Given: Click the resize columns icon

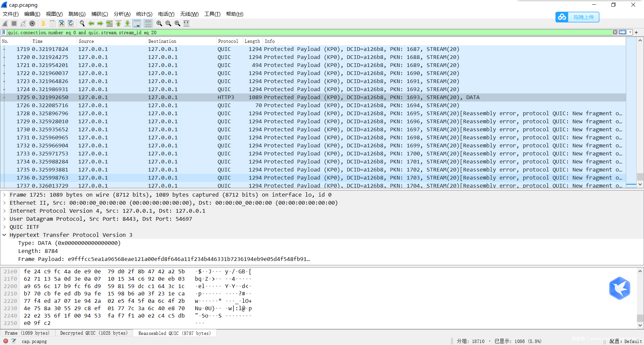Looking at the screenshot, I should [186, 23].
